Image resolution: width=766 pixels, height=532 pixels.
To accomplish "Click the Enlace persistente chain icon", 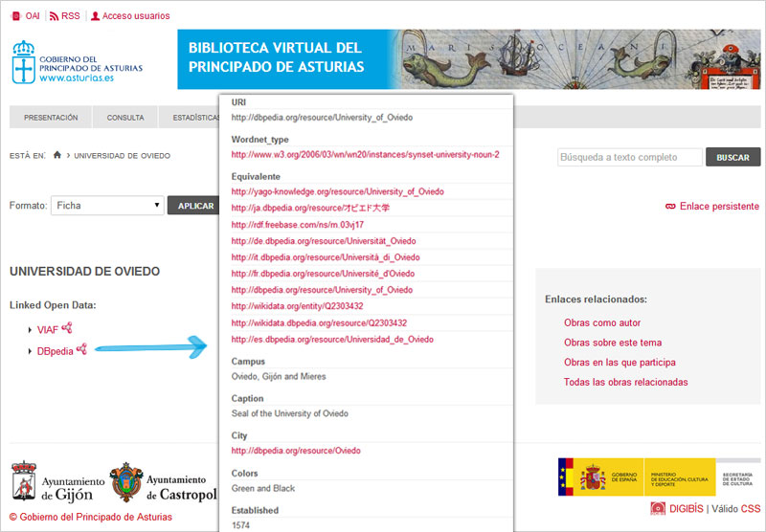I will click(670, 207).
